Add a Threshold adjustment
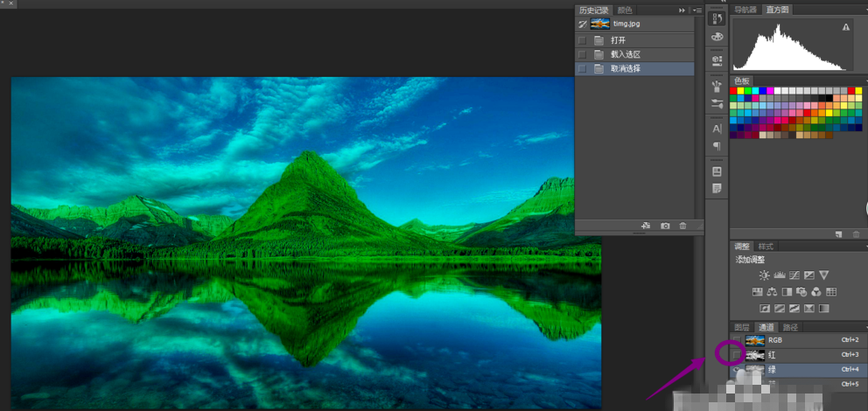The height and width of the screenshot is (411, 868). pos(794,308)
